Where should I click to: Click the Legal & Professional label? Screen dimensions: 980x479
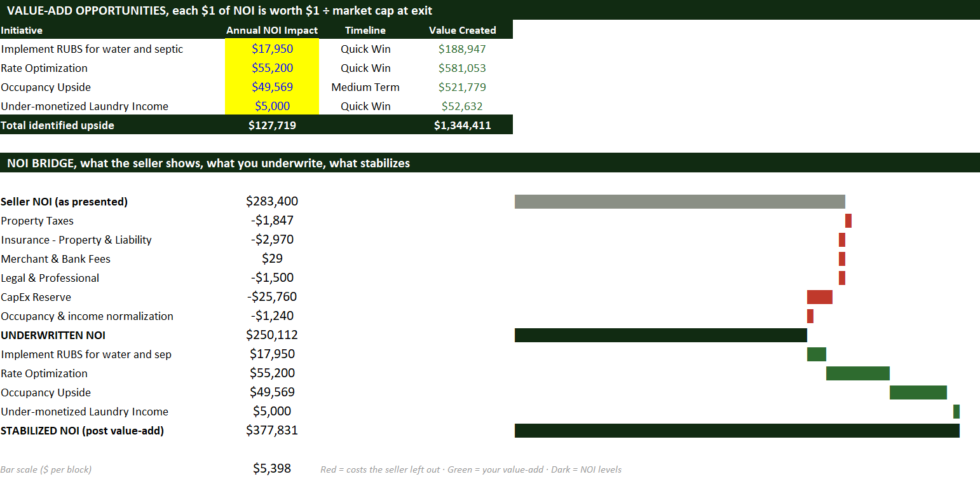[x=50, y=278]
